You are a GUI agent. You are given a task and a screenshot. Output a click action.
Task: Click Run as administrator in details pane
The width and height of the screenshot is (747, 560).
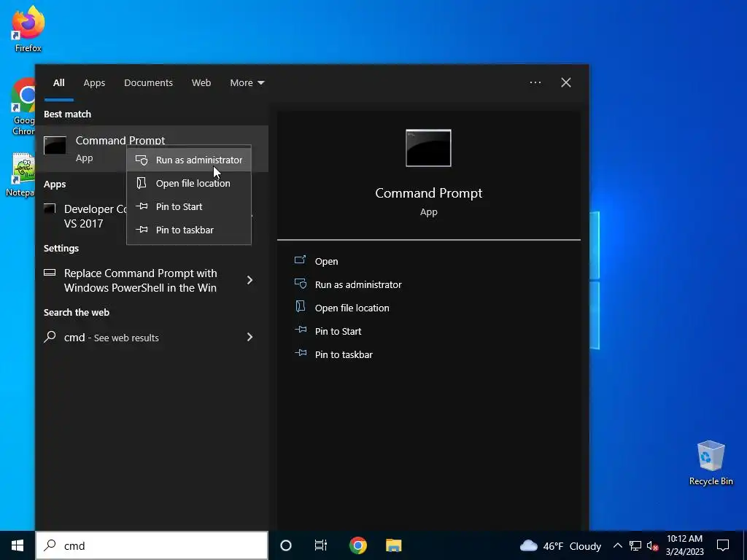click(x=358, y=285)
